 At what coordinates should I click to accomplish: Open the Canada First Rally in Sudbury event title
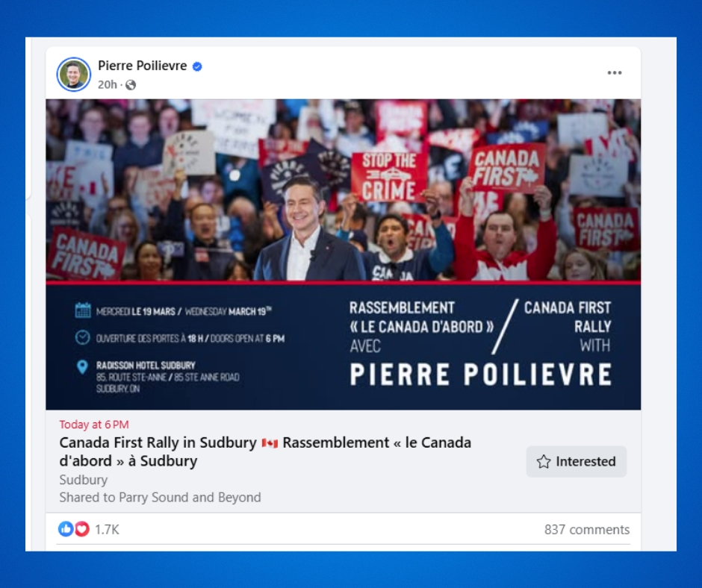click(158, 442)
